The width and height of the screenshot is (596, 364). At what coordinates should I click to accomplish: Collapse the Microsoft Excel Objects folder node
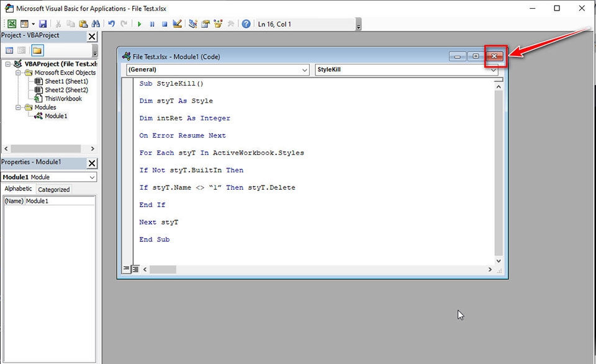[x=18, y=73]
